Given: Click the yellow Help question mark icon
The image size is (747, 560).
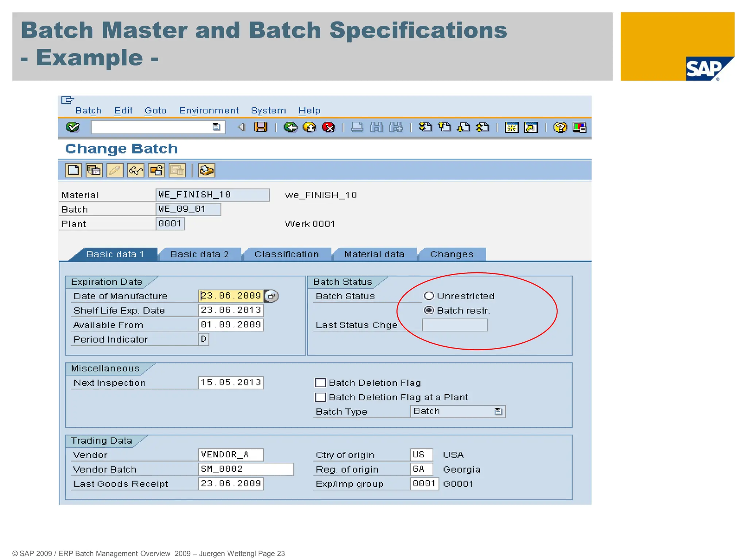Looking at the screenshot, I should point(560,127).
